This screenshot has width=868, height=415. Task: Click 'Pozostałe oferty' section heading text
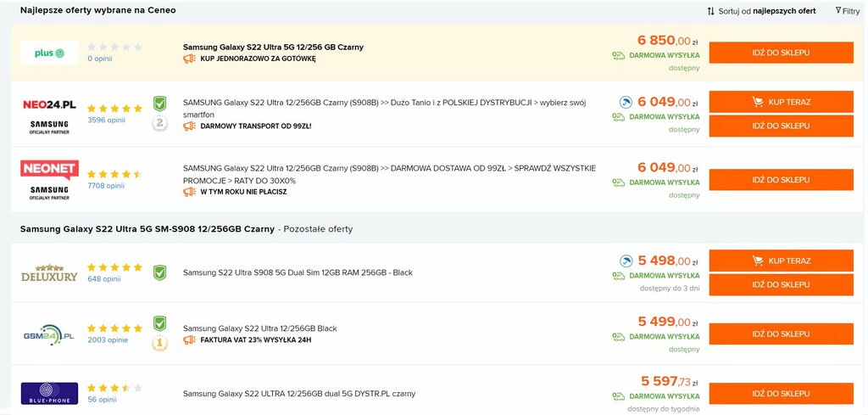point(319,229)
